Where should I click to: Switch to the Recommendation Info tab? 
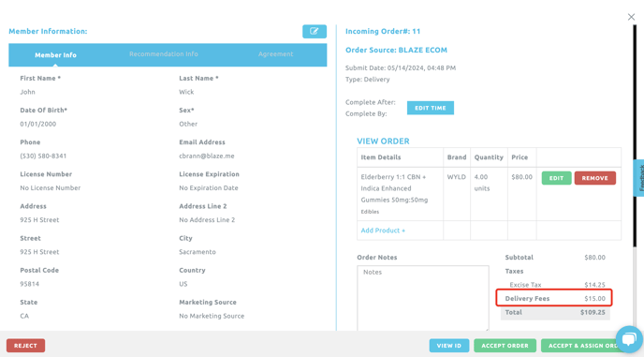(164, 54)
